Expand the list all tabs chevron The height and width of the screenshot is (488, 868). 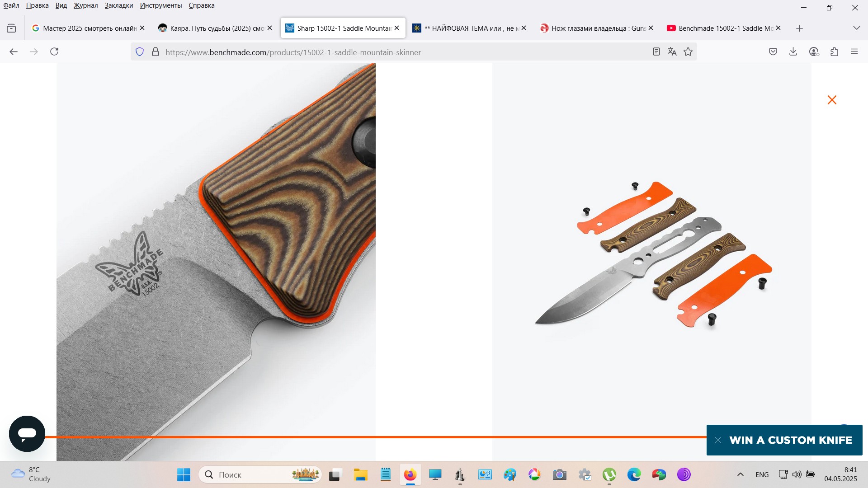pos(856,28)
